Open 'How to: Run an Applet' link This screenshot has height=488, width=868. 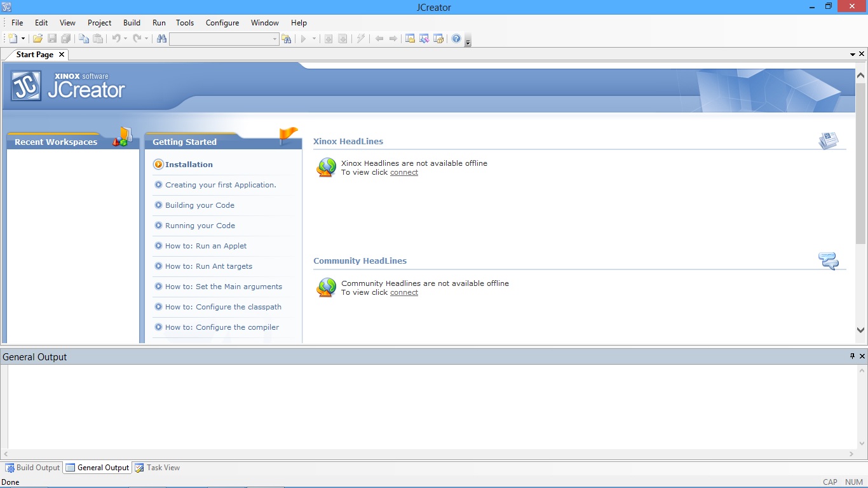(206, 246)
